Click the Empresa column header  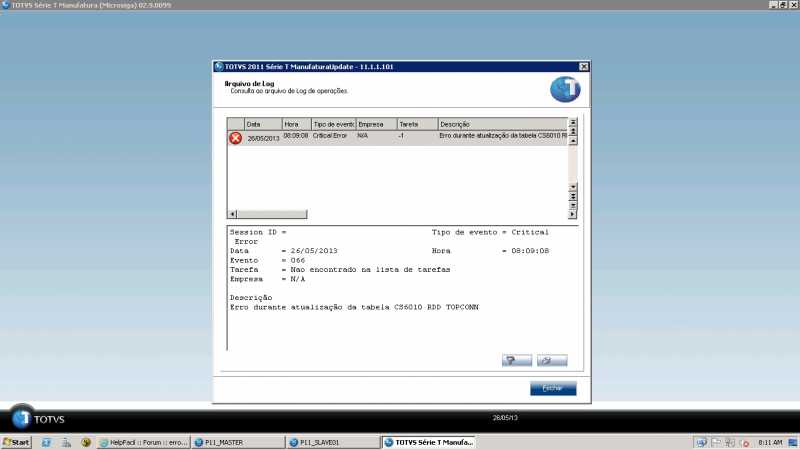click(377, 124)
